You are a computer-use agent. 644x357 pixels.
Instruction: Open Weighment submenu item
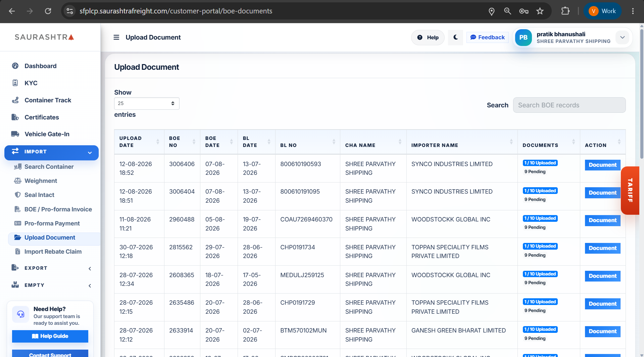[41, 181]
